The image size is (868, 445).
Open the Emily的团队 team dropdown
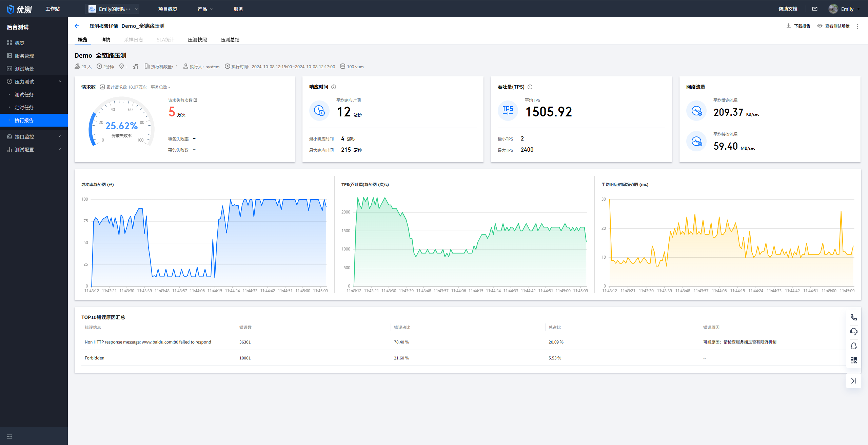tap(114, 9)
